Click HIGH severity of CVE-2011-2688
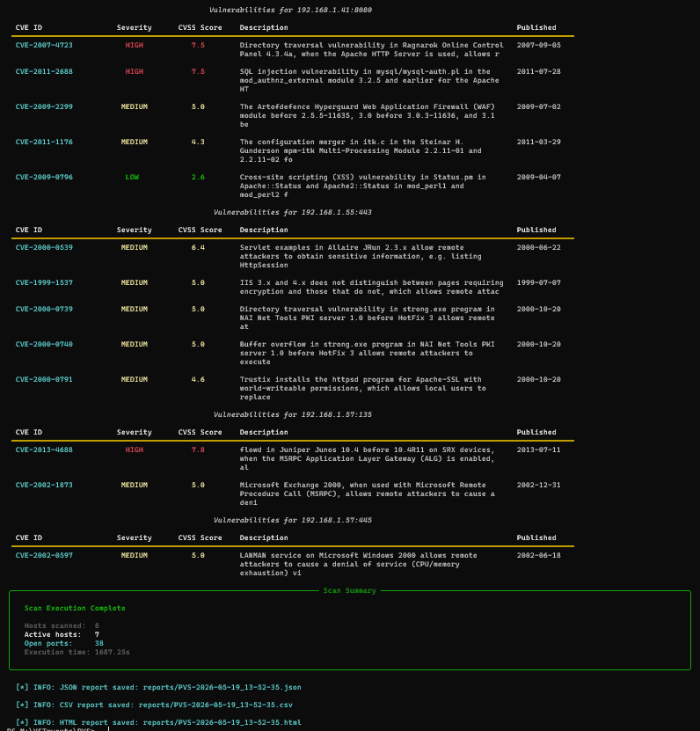 [135, 71]
